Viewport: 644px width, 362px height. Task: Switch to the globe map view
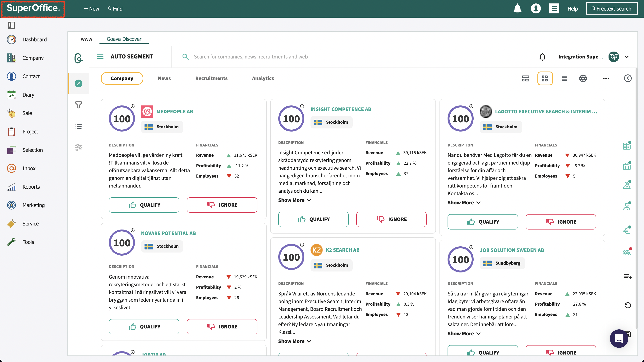pos(583,78)
